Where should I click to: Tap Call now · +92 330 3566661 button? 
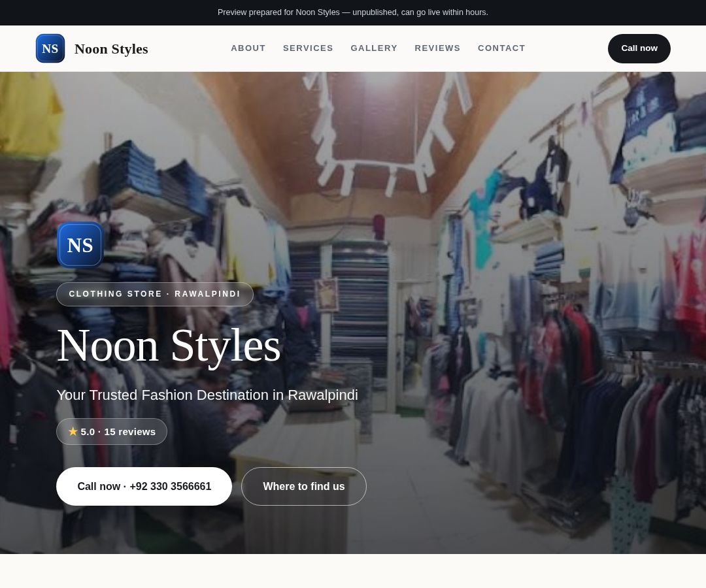point(144,486)
